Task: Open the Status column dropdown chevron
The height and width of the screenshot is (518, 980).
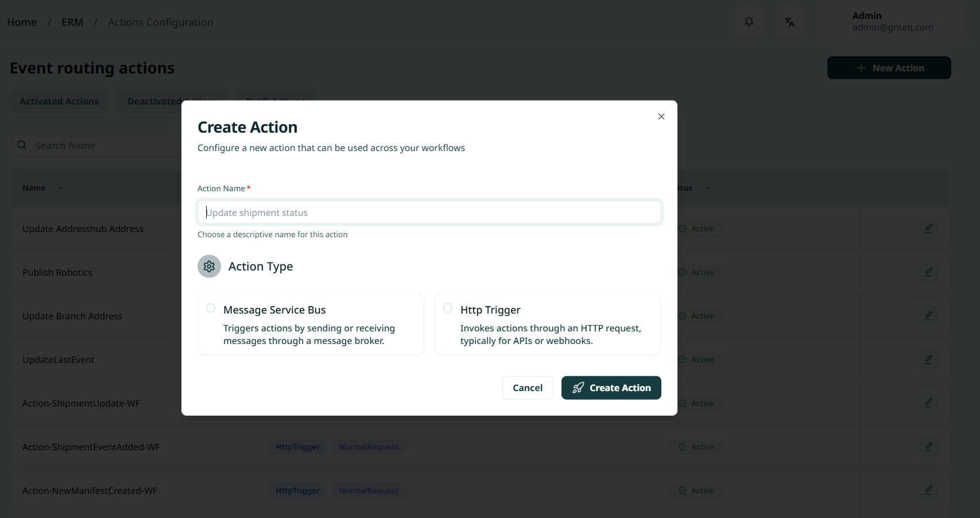Action: pyautogui.click(x=708, y=188)
